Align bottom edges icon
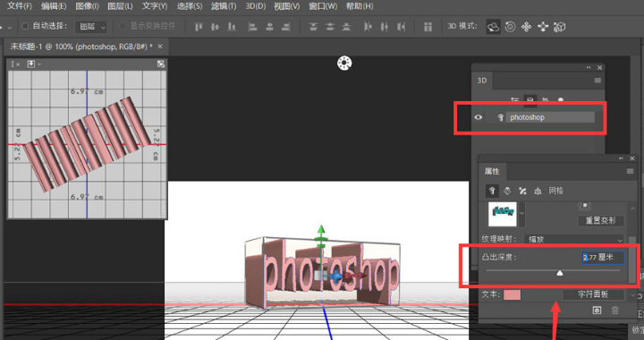Screen dimensions: 644x340 click(x=232, y=27)
